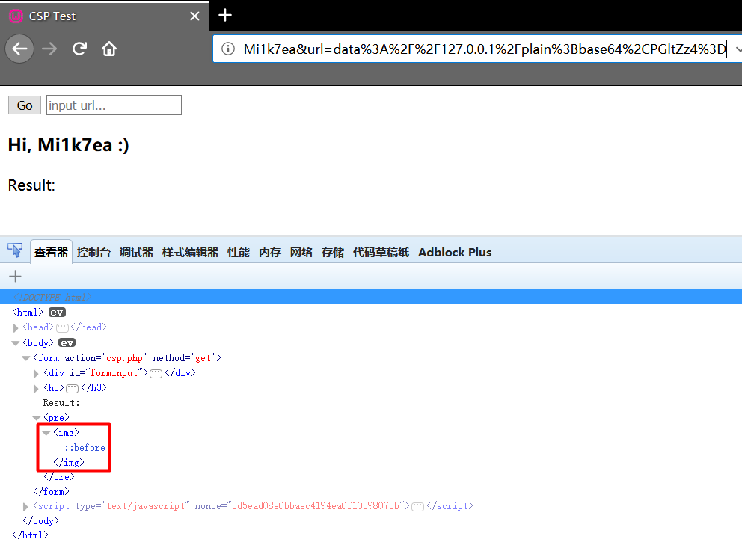Select the closing </img> tag

pyautogui.click(x=69, y=462)
